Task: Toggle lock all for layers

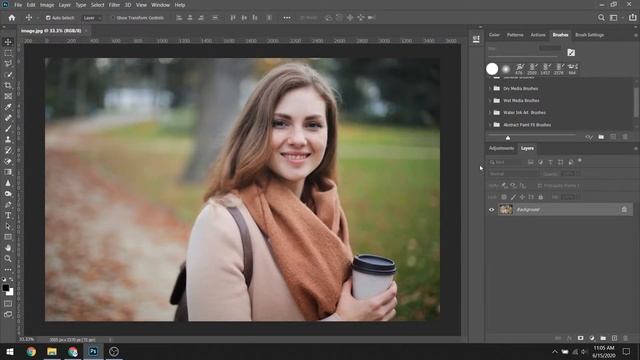Action: click(540, 197)
